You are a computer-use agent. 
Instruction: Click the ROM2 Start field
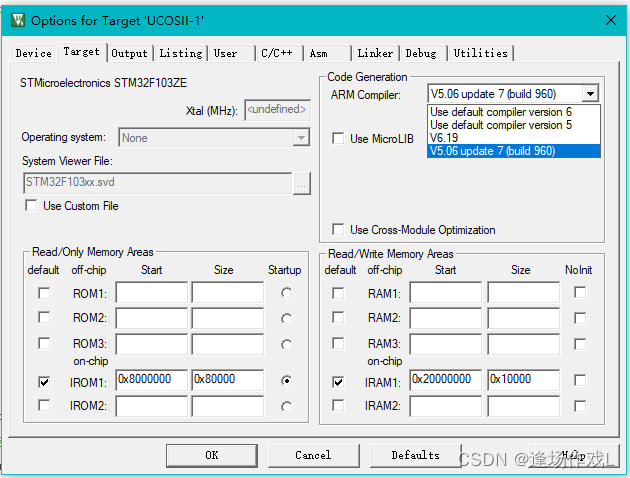point(151,318)
